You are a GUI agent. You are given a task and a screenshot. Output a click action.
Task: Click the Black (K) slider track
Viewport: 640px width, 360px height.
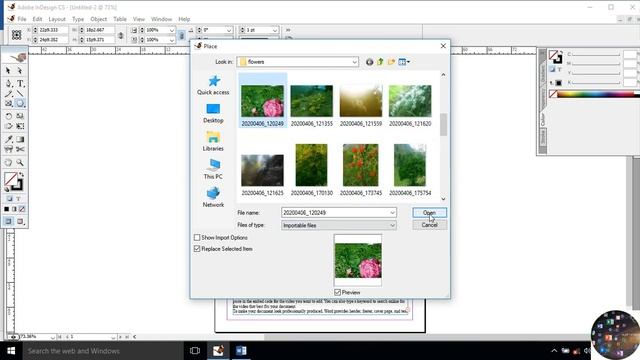597,83
